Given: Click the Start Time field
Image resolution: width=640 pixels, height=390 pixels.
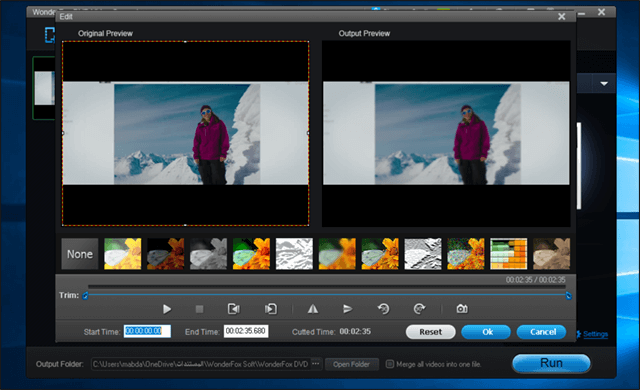Looking at the screenshot, I should point(147,331).
